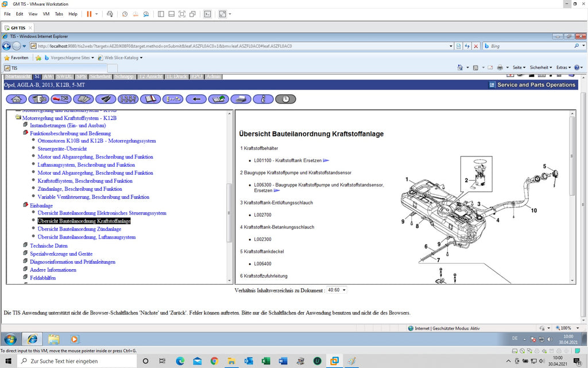Click Word icon in host taskbar
Image resolution: width=588 pixels, height=368 pixels.
pos(283,361)
